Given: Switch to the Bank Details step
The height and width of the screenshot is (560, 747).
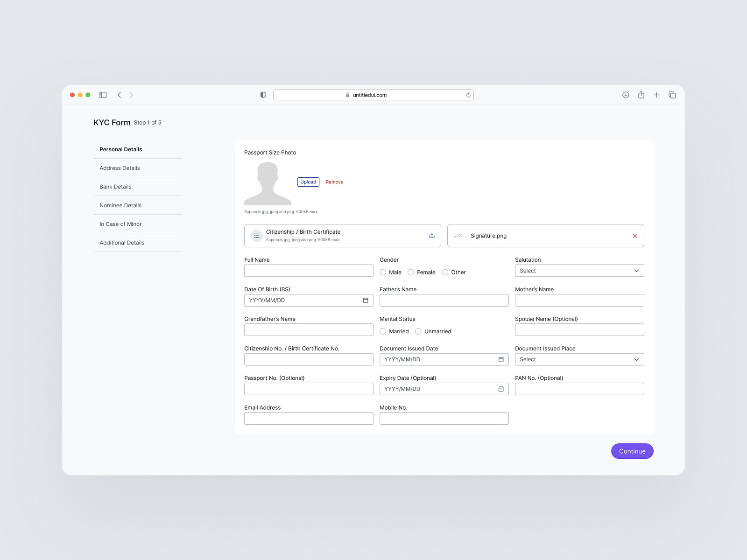Looking at the screenshot, I should [115, 186].
